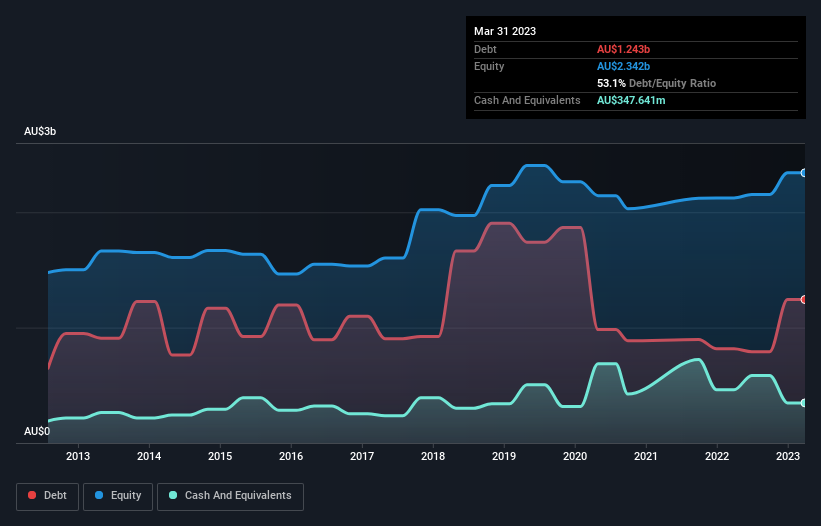Click the 2018 axis label
Image resolution: width=821 pixels, height=526 pixels.
tap(433, 456)
